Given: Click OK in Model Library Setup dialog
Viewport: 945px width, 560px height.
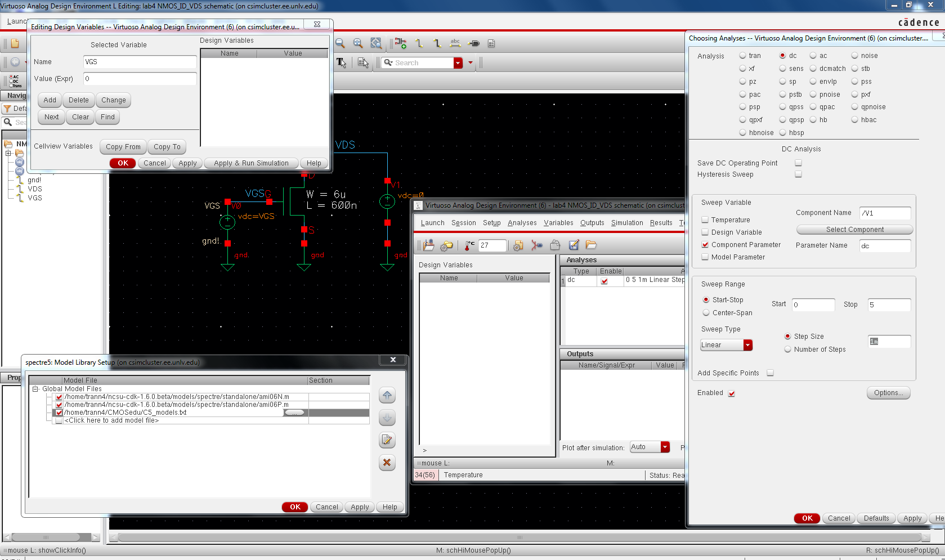Looking at the screenshot, I should 295,507.
